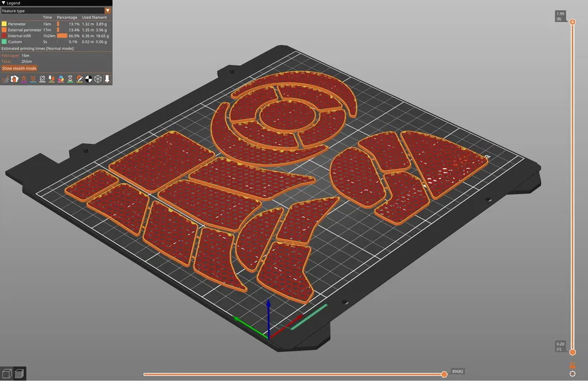Toggle travel moves visibility icon
Image resolution: width=588 pixels, height=381 pixels.
(x=5, y=79)
